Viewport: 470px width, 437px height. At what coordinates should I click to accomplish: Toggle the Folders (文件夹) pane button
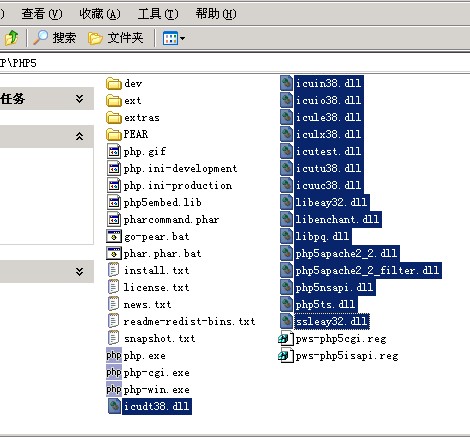coord(116,38)
